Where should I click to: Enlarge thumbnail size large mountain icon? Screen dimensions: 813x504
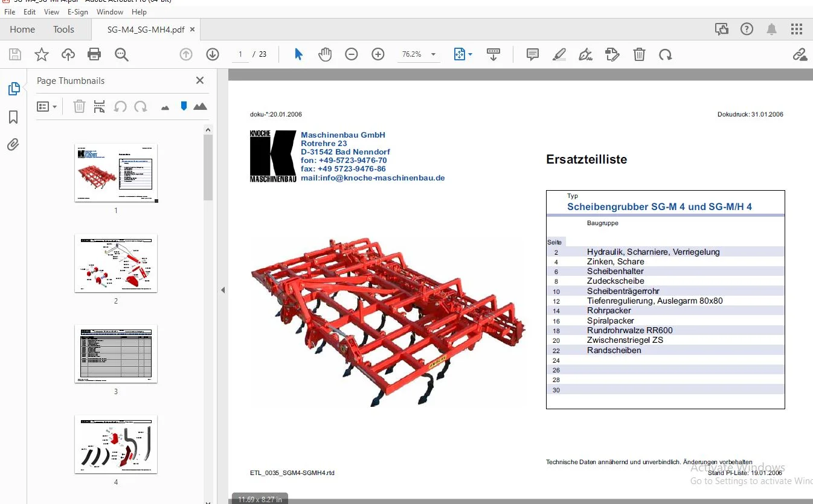200,107
